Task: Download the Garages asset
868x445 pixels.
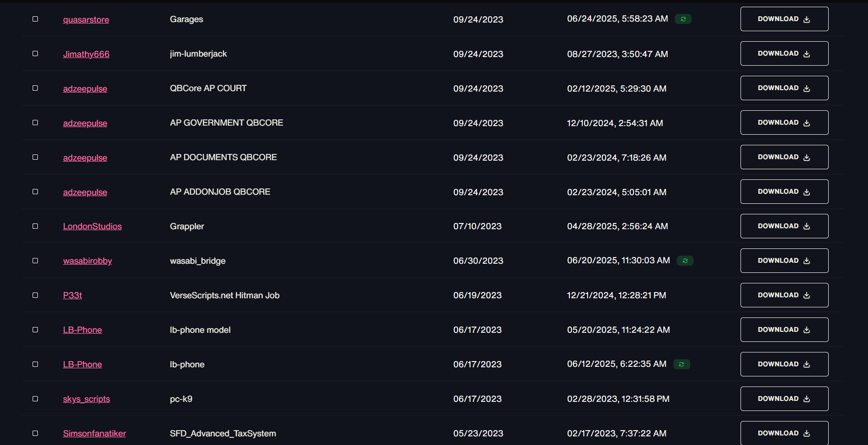Action: click(x=784, y=19)
